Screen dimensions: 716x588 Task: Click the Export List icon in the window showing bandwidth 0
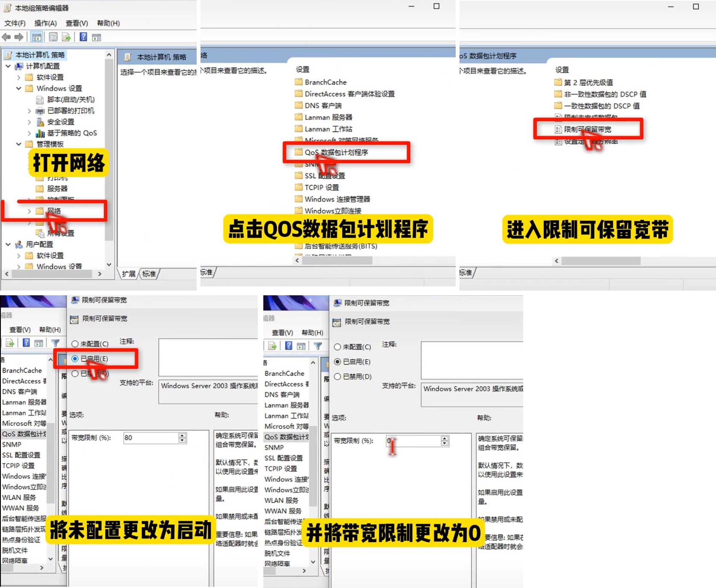tap(272, 346)
